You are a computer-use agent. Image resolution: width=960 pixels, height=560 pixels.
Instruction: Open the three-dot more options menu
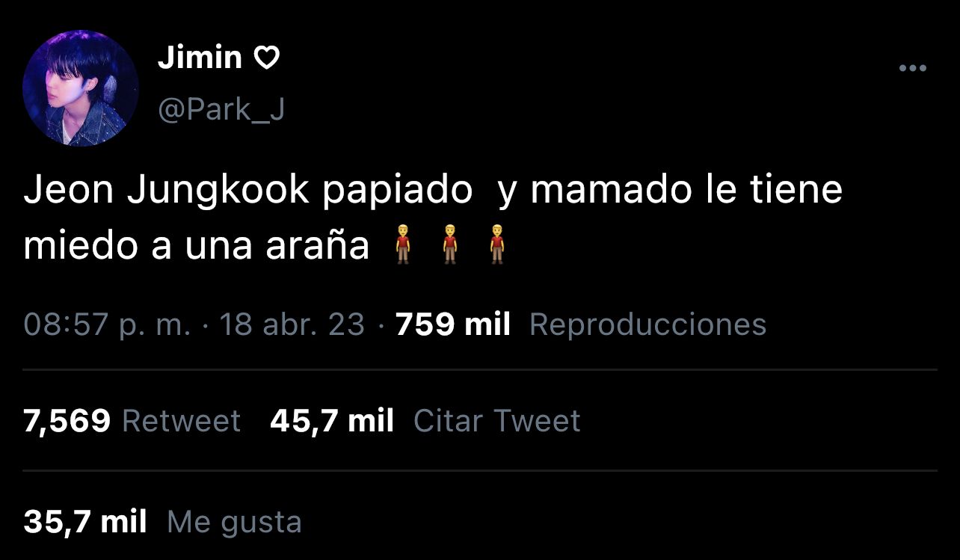(912, 69)
